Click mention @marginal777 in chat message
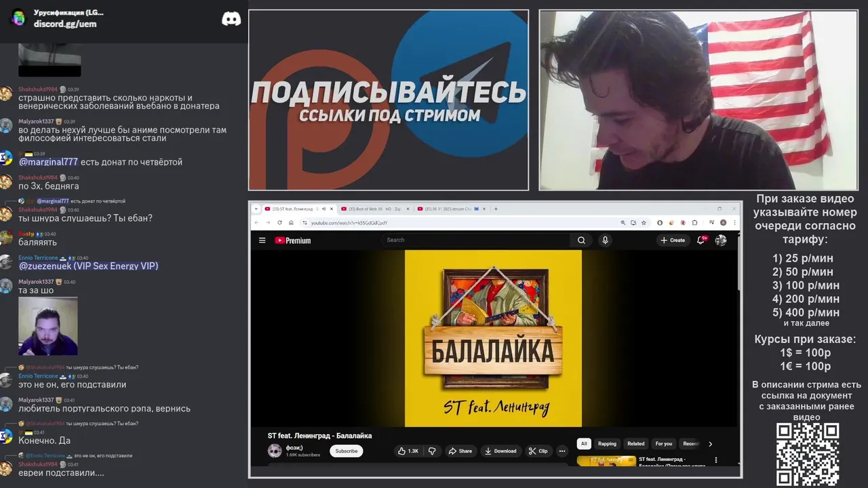 pos(48,162)
